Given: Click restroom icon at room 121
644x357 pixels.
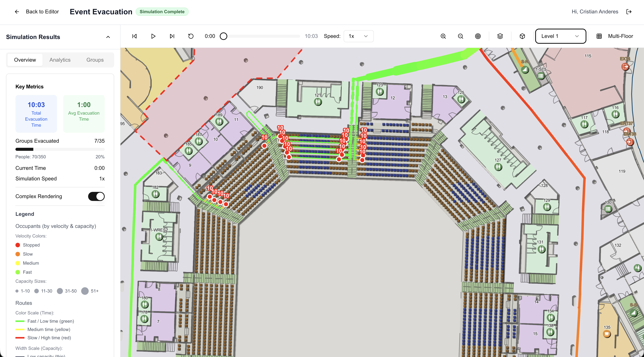Looking at the screenshot, I should (318, 102).
